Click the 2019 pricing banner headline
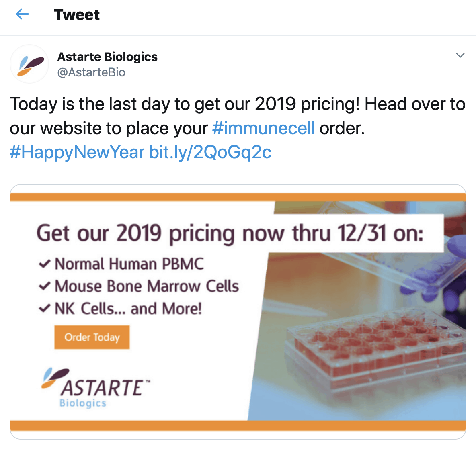This screenshot has width=476, height=454. 230,233
